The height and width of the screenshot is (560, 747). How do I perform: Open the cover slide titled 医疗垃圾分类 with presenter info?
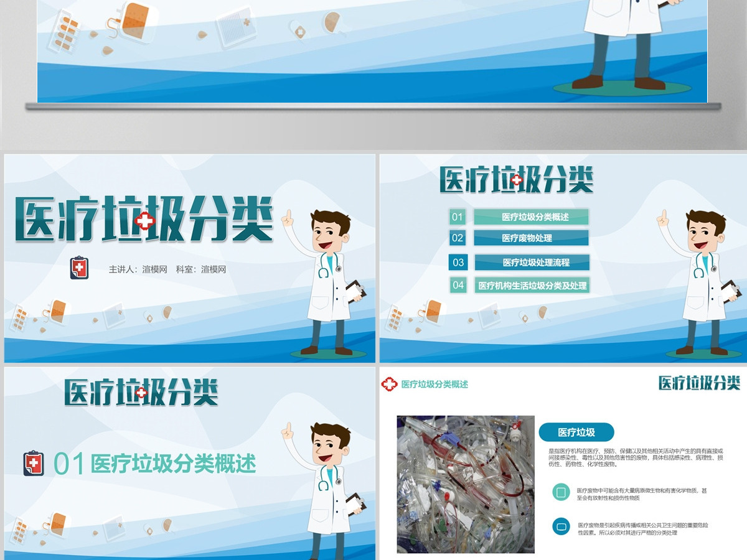pyautogui.click(x=190, y=258)
